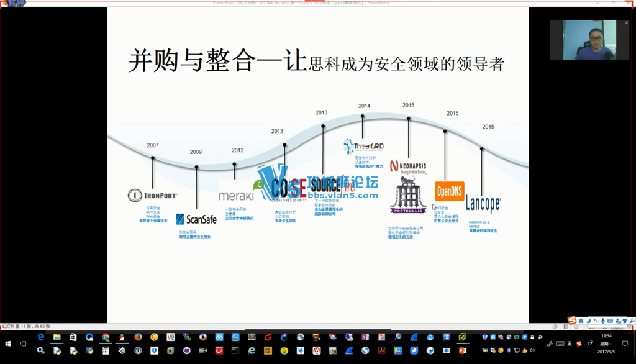
Task: Launch Microsoft Edge from the taskbar
Action: [x=41, y=337]
